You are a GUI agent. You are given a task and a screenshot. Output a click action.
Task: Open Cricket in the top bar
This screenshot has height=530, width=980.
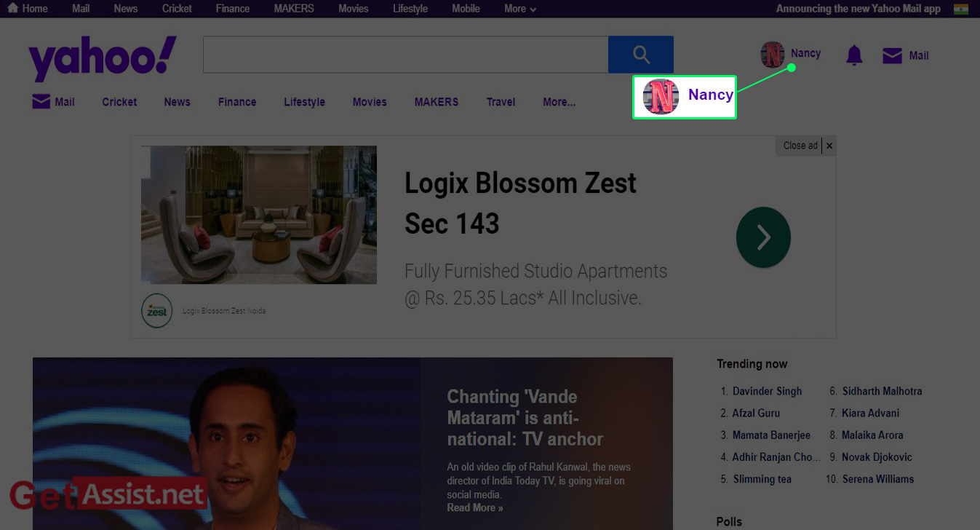(x=177, y=9)
